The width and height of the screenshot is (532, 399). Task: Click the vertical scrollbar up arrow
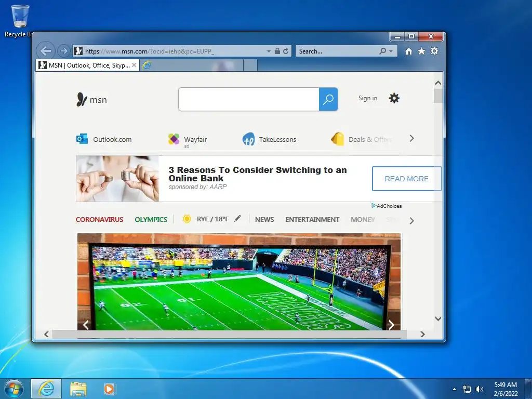tap(438, 83)
